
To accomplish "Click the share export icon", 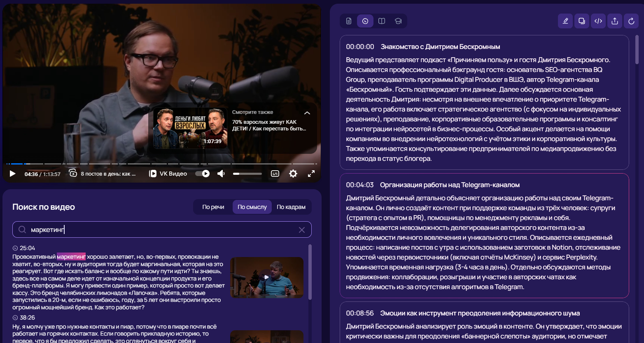I will (615, 21).
